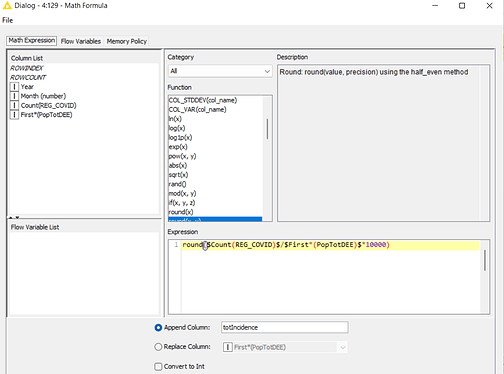Viewport: 504px width, 374px height.
Task: Select if(x, y, z) in function list
Action: [x=182, y=203]
